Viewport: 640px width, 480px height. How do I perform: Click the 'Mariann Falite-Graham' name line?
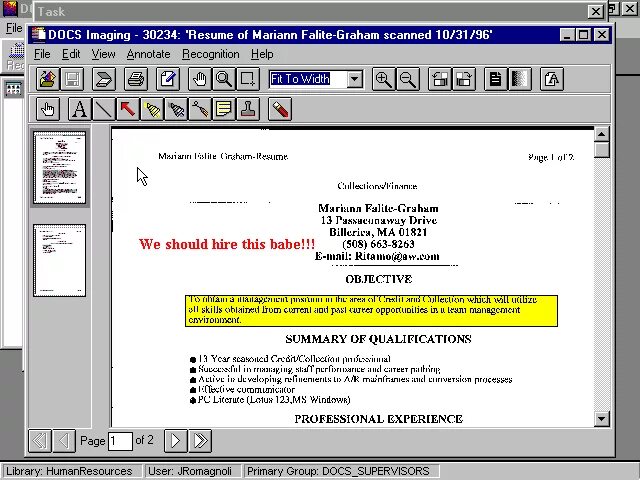click(378, 208)
